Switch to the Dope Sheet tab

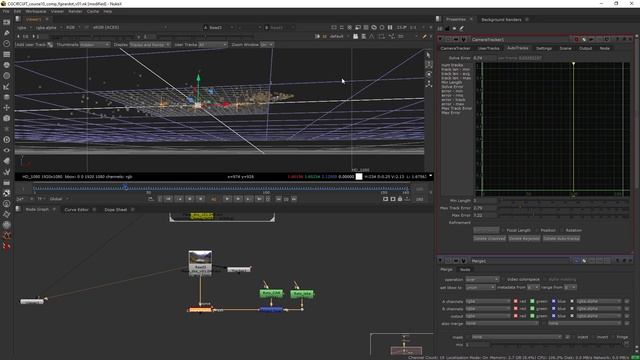pos(116,209)
